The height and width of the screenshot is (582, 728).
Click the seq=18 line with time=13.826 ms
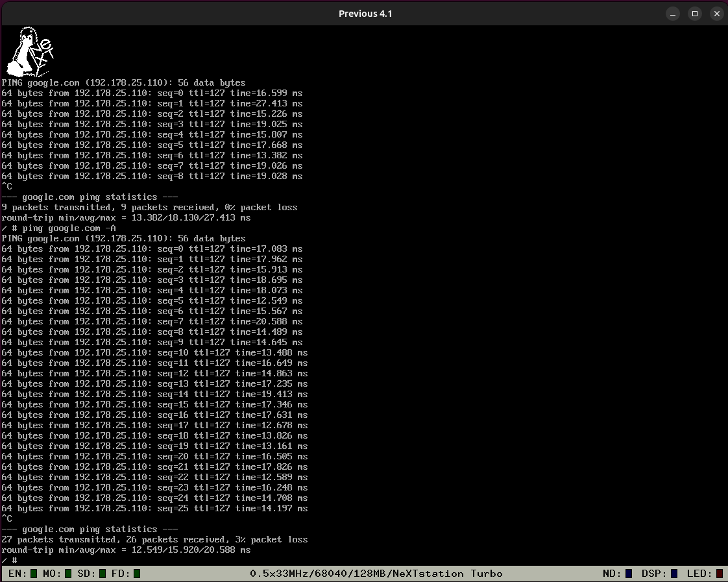pyautogui.click(x=154, y=436)
